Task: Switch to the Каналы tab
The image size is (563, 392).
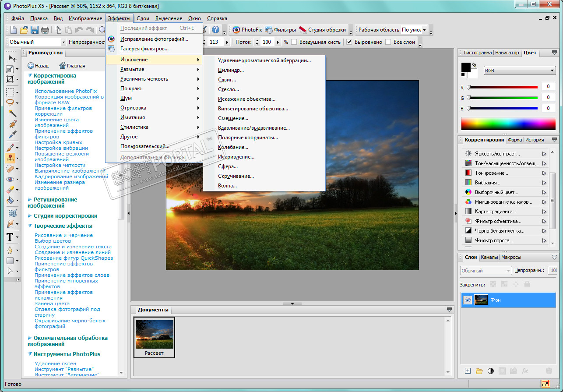Action: point(489,257)
